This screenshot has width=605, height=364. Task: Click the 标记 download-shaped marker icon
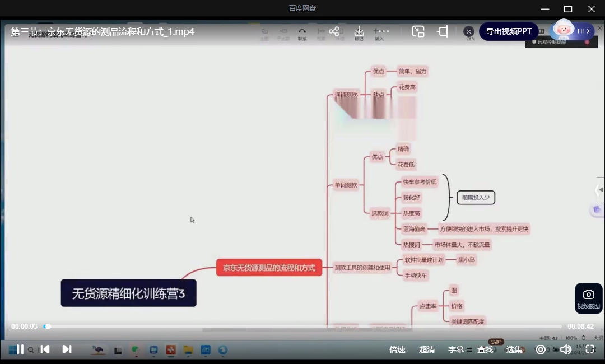click(359, 34)
